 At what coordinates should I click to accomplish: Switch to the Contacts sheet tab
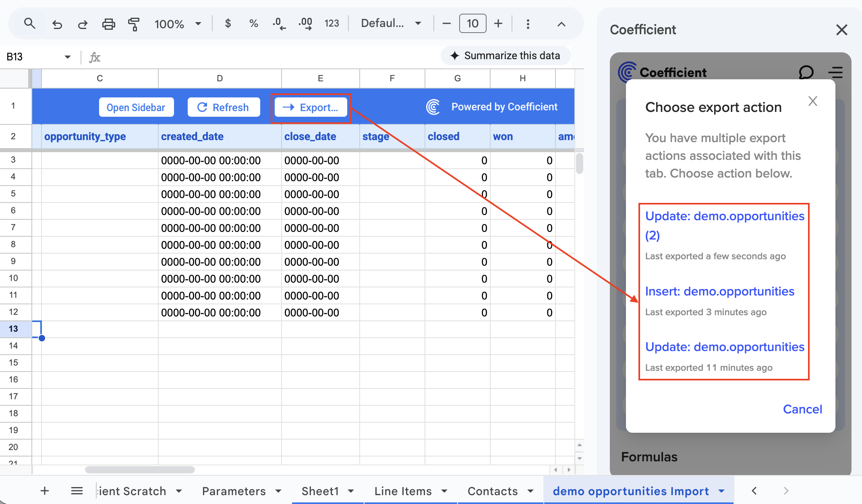(492, 491)
